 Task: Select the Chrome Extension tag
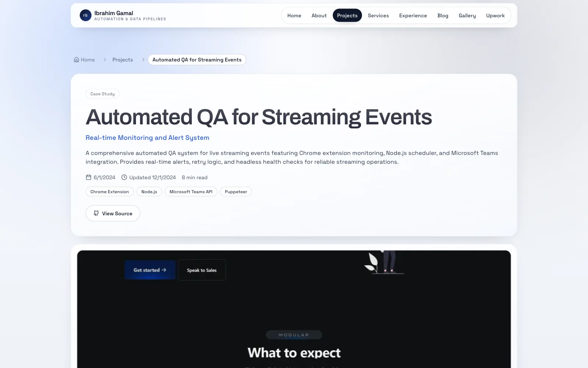(109, 191)
